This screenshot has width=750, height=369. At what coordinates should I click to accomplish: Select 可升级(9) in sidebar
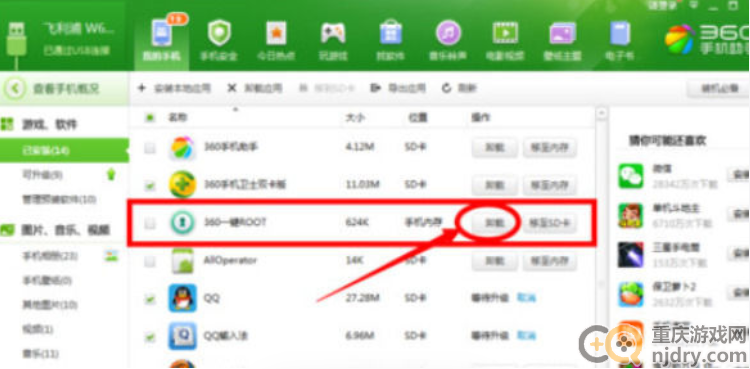pos(43,176)
